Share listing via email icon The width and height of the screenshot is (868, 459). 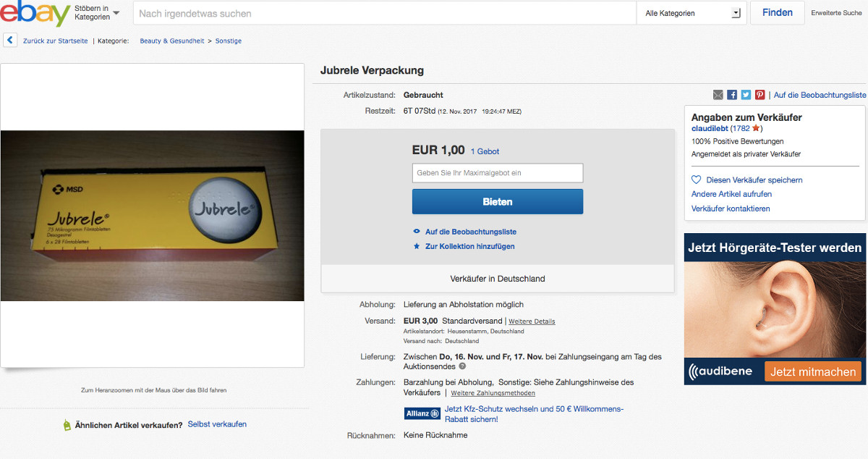click(718, 95)
